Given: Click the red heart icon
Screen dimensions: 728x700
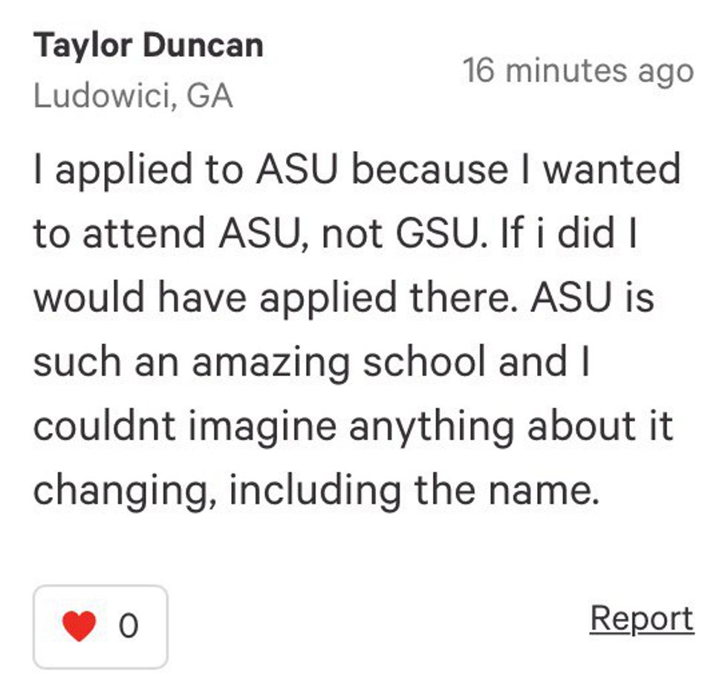Looking at the screenshot, I should [79, 626].
